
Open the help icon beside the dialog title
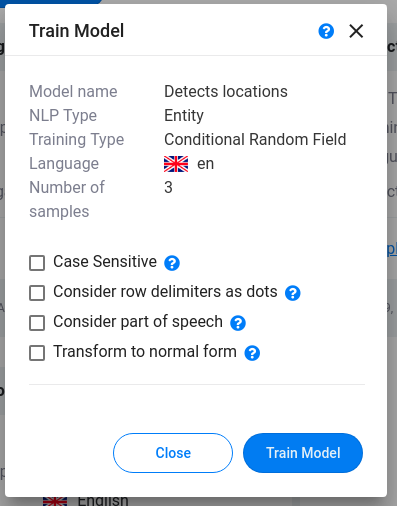326,31
